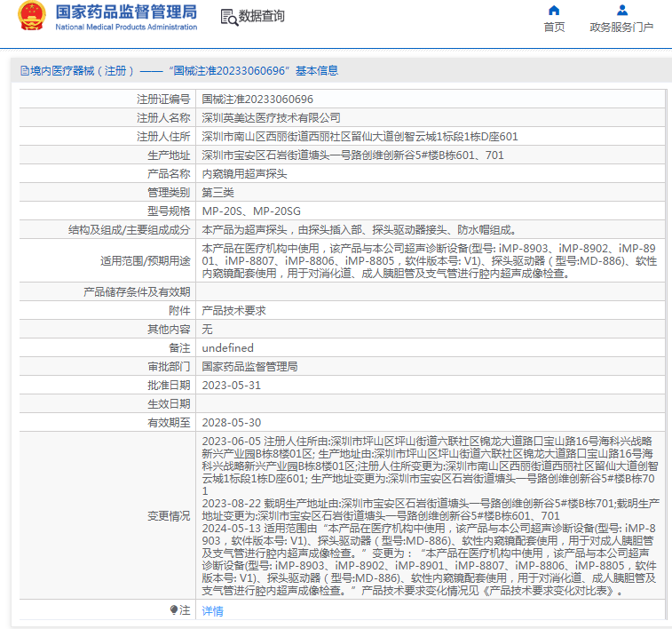The height and width of the screenshot is (629, 672).
Task: Click the 产品储存条件及有效期 row label
Action: (x=137, y=292)
